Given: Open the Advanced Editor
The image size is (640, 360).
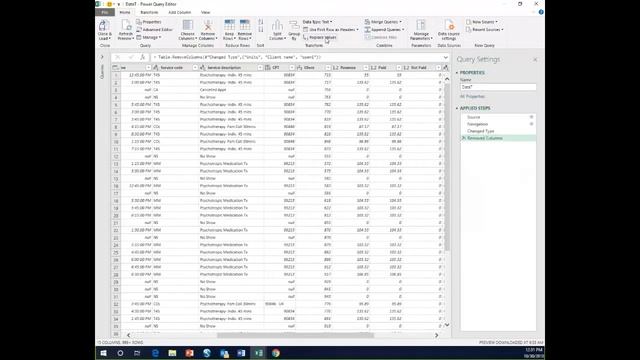Looking at the screenshot, I should click(x=154, y=30).
